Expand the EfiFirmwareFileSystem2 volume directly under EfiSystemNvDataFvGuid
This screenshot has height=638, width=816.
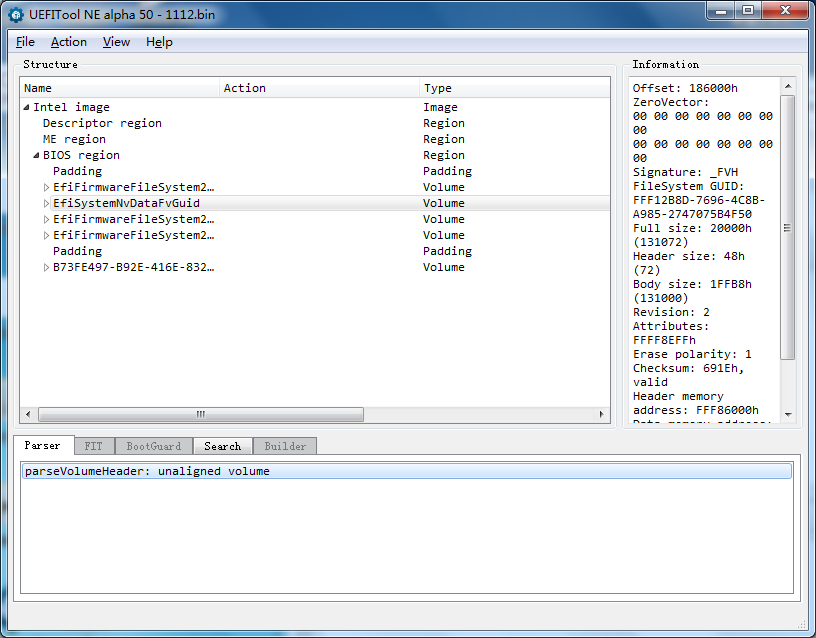pyautogui.click(x=46, y=220)
